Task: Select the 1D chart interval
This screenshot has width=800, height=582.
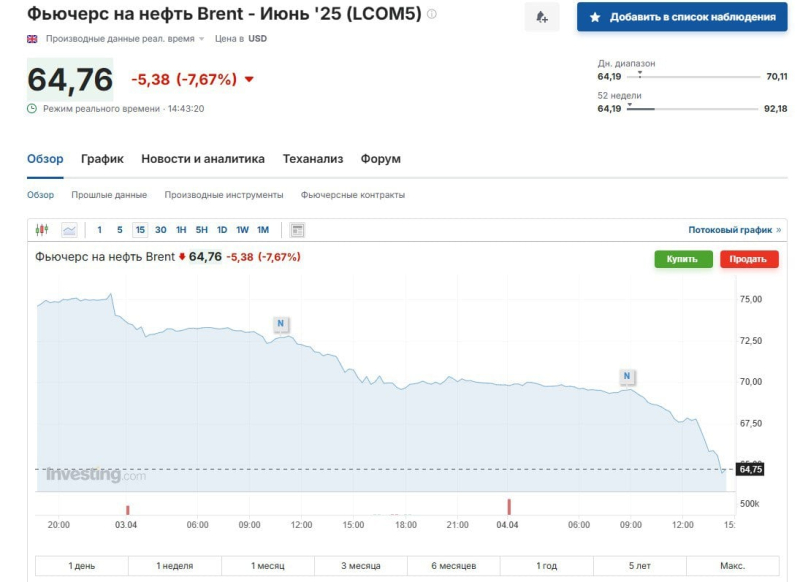Action: [222, 230]
